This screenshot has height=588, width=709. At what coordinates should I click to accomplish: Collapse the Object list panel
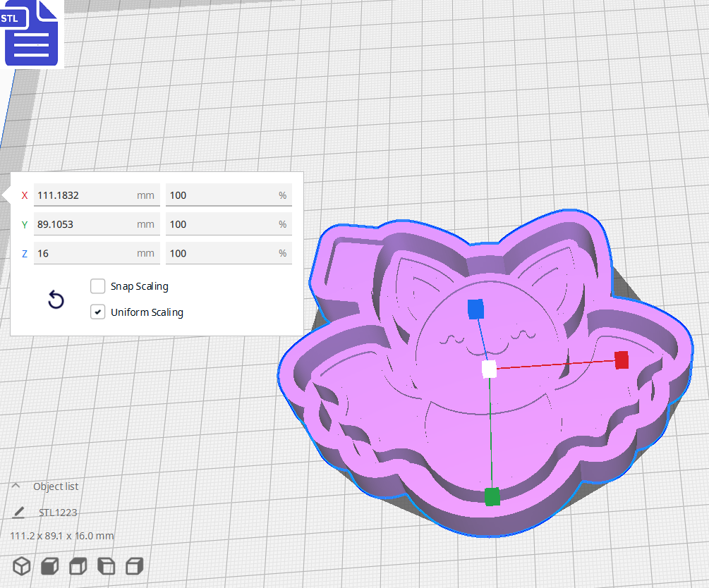click(x=16, y=486)
